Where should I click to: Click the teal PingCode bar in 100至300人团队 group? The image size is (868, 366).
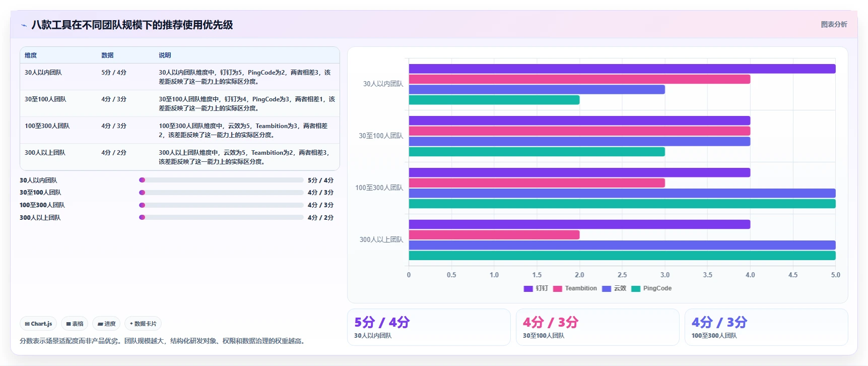tap(622, 204)
